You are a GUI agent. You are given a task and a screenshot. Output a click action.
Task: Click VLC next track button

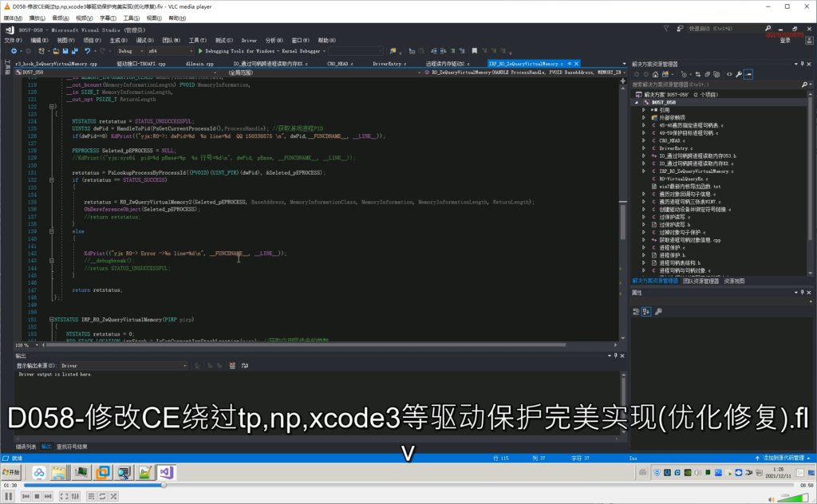[48, 497]
